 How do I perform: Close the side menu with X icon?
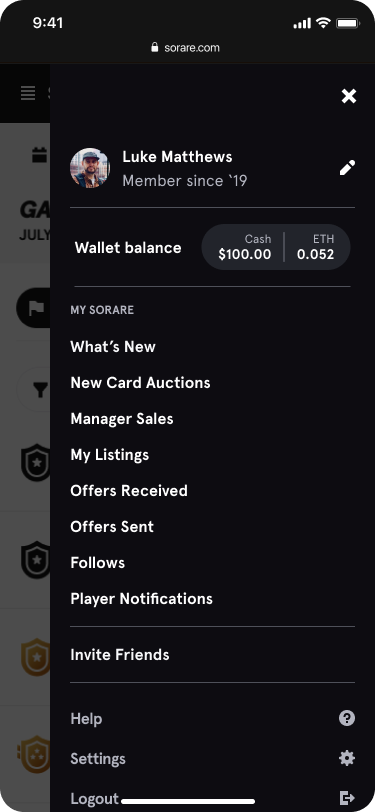click(x=349, y=96)
